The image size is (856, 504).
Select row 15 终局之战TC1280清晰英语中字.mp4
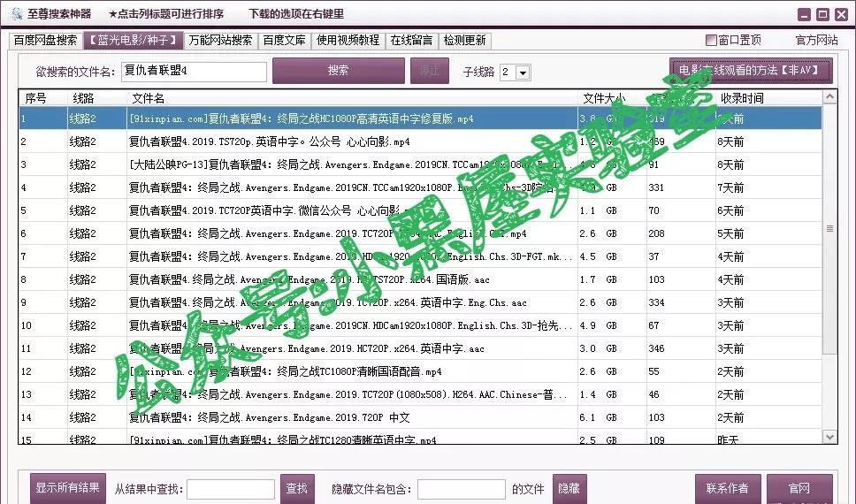420,437
